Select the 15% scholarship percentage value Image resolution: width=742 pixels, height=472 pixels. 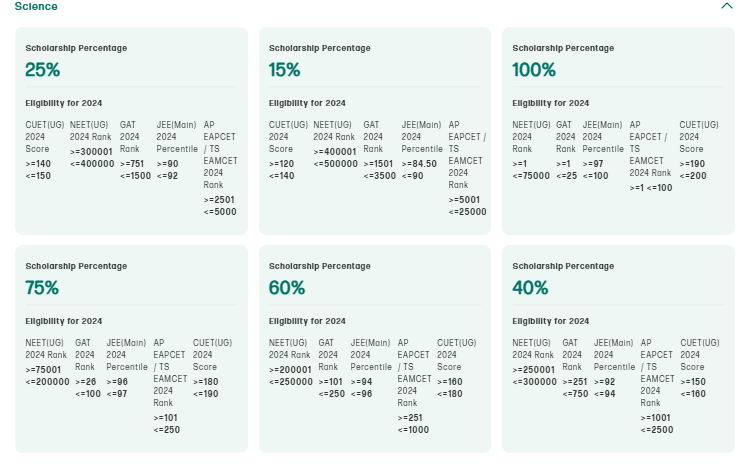click(284, 70)
